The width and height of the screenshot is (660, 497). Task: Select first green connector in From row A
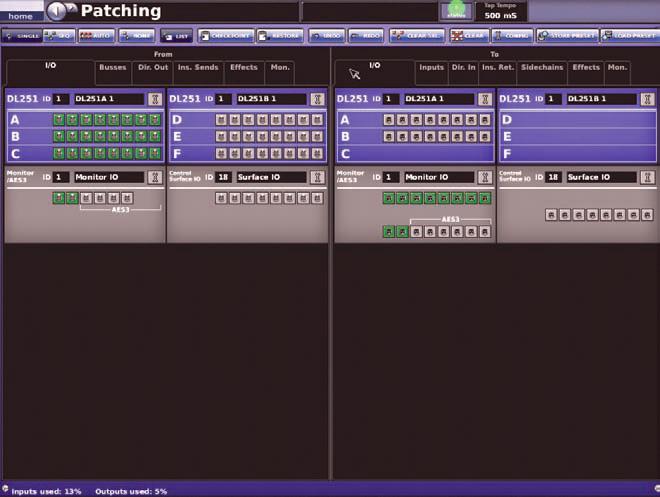59,120
